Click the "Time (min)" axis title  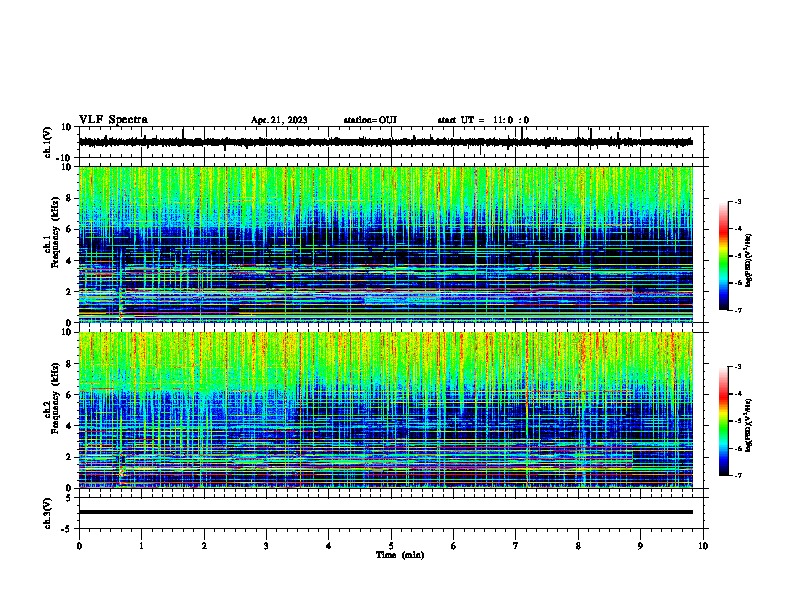(x=400, y=555)
